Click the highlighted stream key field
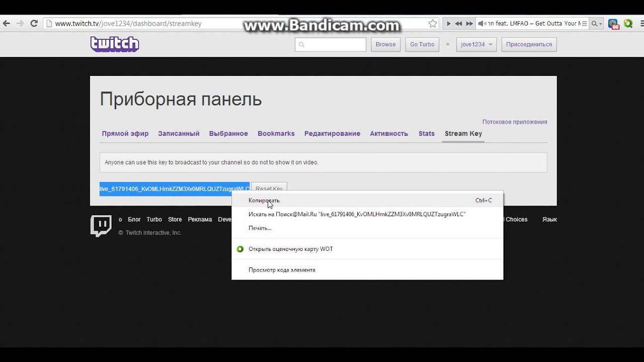The width and height of the screenshot is (644, 362). coord(175,189)
